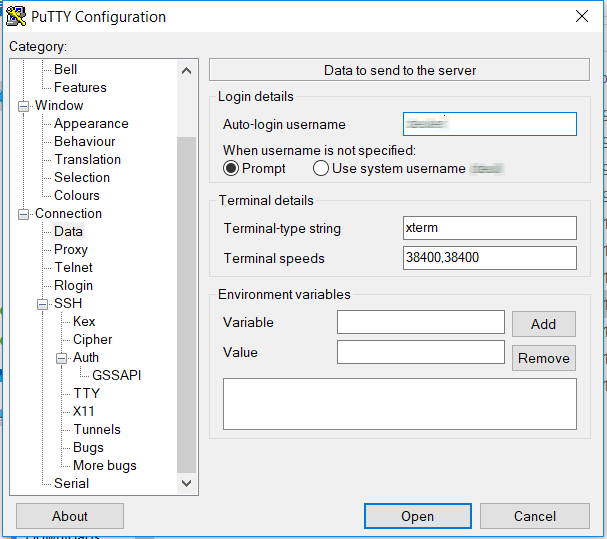Select the Colours category
The height and width of the screenshot is (539, 607).
[77, 196]
